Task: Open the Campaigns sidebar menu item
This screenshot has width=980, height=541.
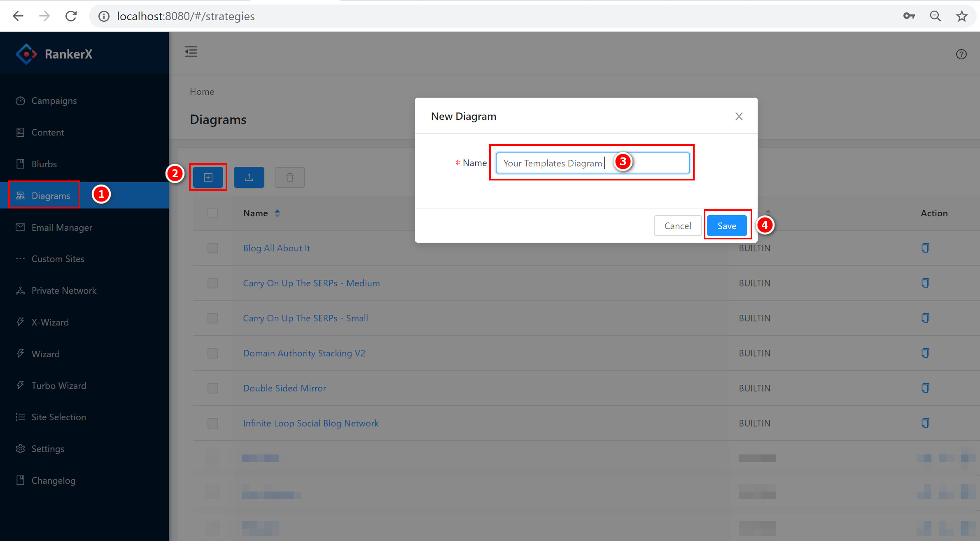Action: [54, 101]
